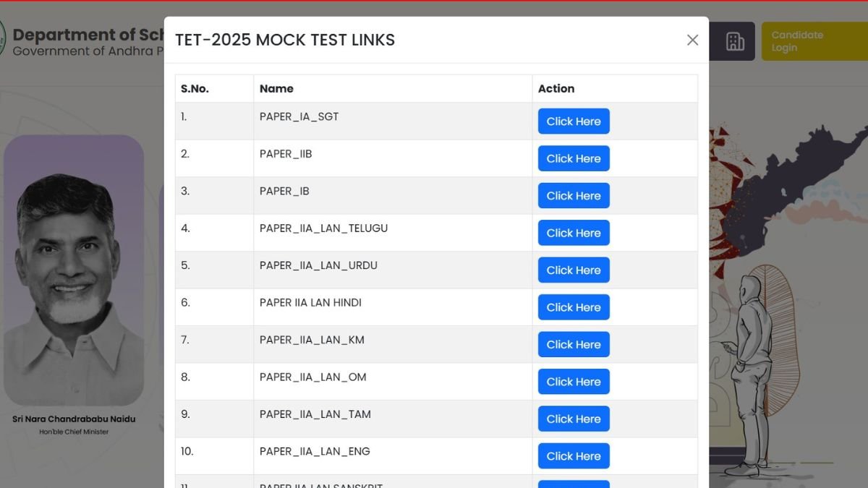Click the Department of School Education logo emblem
This screenshot has height=488, width=868.
tap(4, 38)
